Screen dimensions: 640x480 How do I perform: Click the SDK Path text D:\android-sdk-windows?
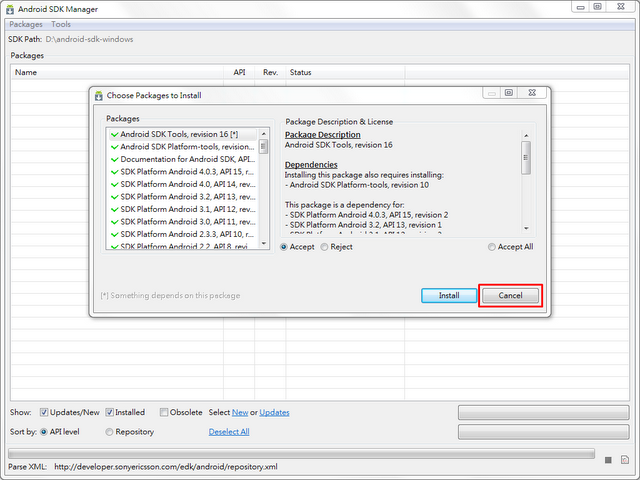pos(89,39)
